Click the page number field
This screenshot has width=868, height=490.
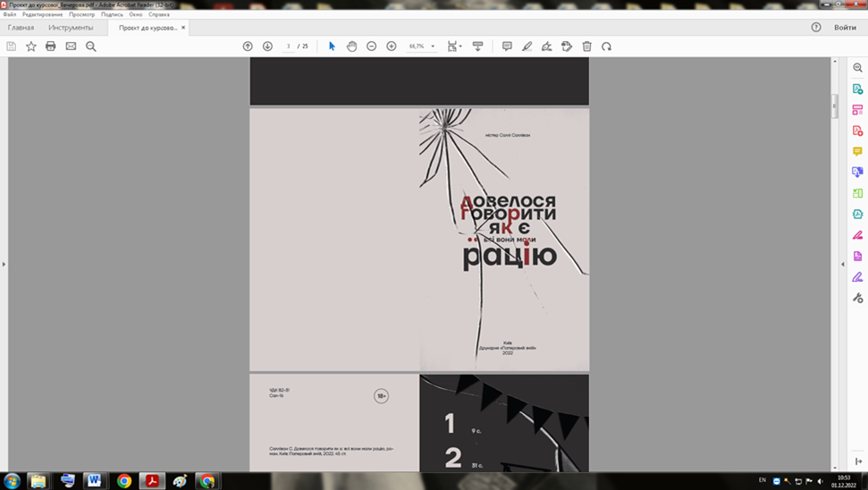point(288,46)
